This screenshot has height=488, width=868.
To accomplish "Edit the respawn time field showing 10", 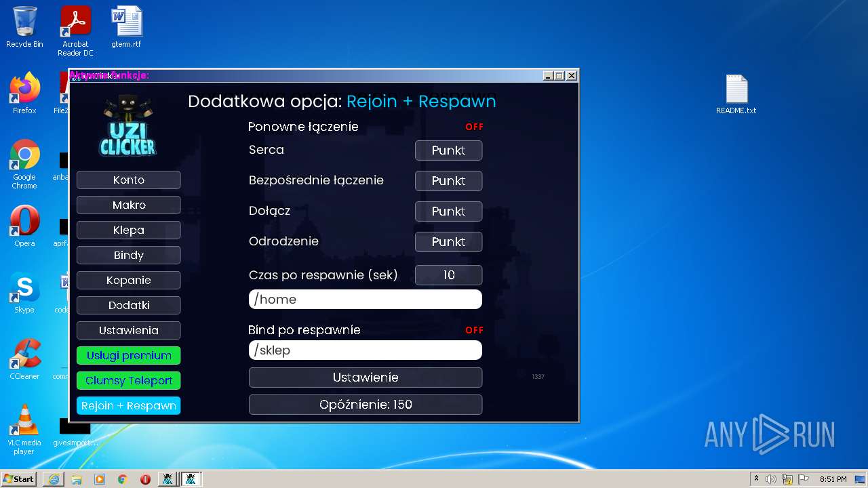I will pyautogui.click(x=449, y=275).
